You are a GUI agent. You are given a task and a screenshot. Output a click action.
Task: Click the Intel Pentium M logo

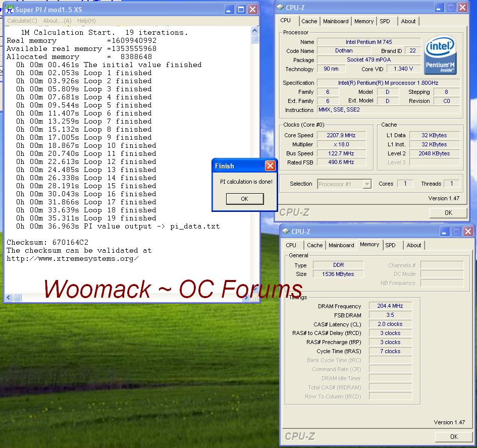440,55
